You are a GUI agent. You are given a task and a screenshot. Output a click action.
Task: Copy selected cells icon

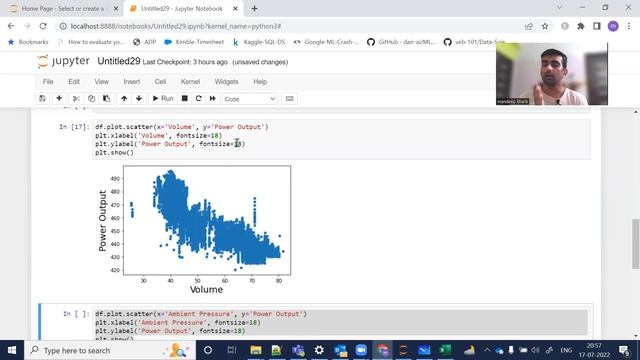pyautogui.click(x=91, y=98)
